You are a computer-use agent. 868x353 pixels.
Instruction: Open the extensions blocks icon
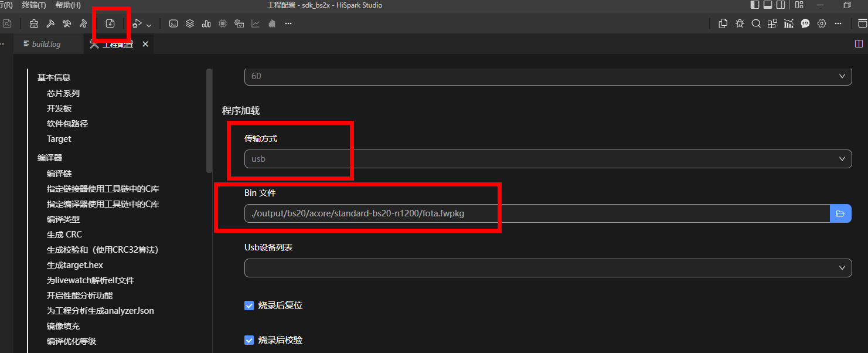click(772, 24)
